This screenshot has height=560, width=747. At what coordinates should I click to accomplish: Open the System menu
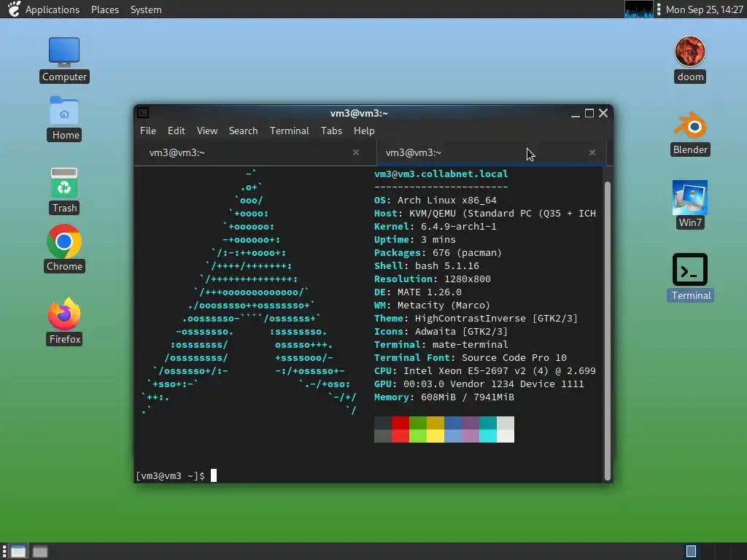pyautogui.click(x=146, y=9)
